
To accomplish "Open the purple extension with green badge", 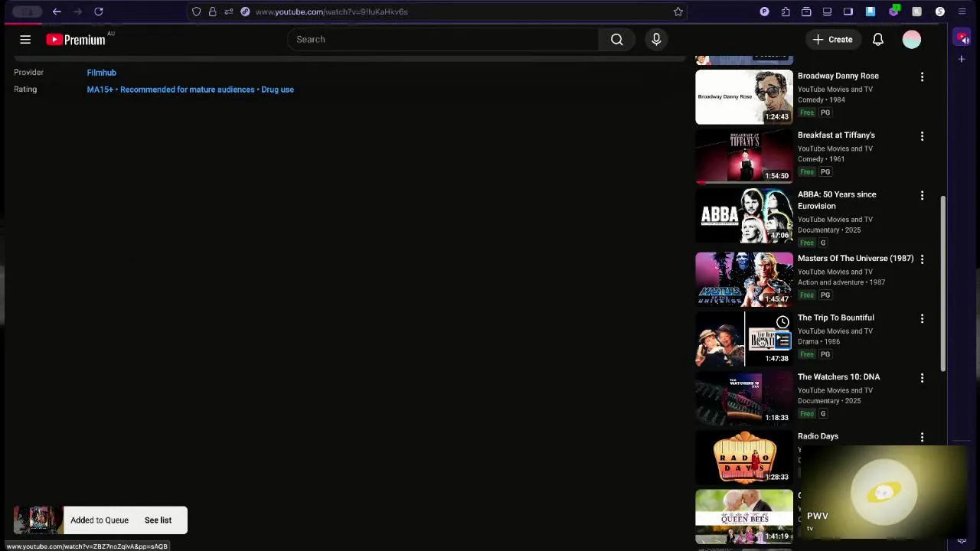I will coord(893,11).
